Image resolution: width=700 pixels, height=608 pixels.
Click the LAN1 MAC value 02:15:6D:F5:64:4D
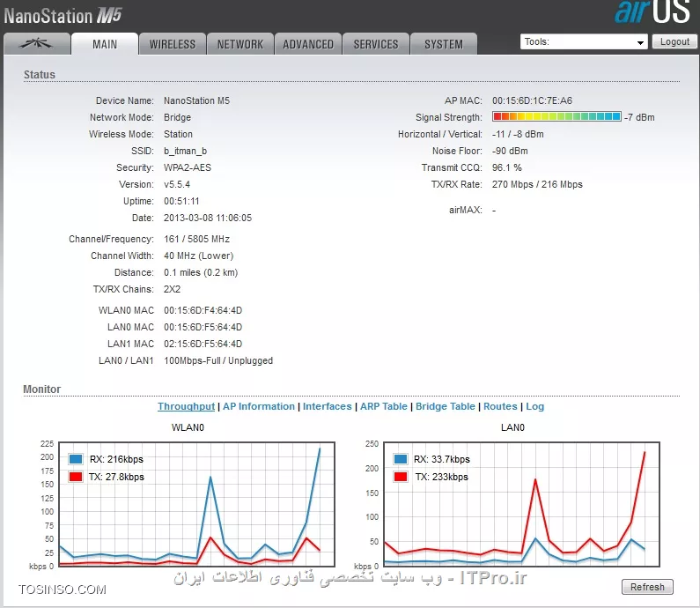pyautogui.click(x=203, y=344)
